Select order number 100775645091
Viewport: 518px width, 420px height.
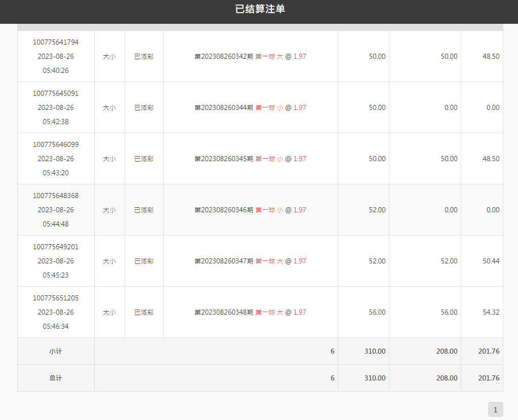coord(56,94)
